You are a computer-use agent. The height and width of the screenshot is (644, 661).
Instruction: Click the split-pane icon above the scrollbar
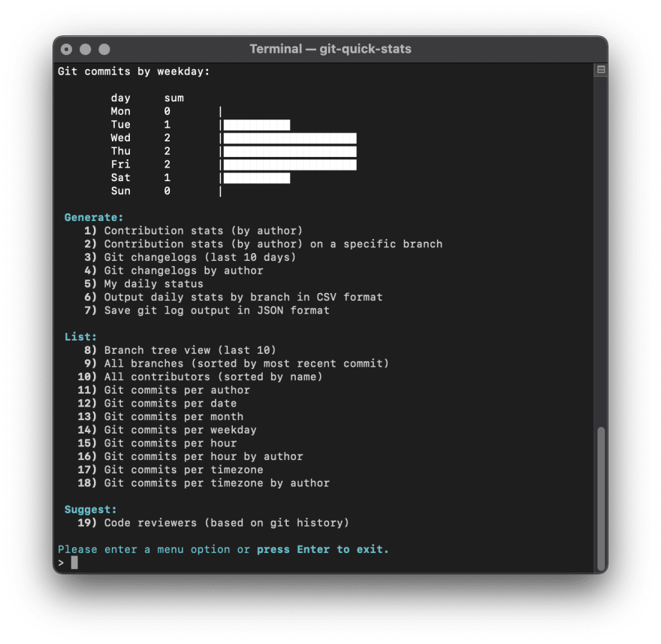coord(601,70)
